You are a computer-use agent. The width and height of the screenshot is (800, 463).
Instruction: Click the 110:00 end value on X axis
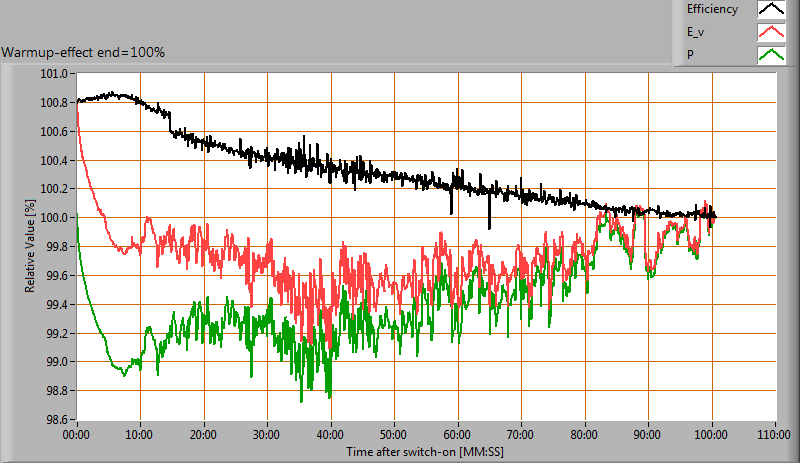click(775, 436)
